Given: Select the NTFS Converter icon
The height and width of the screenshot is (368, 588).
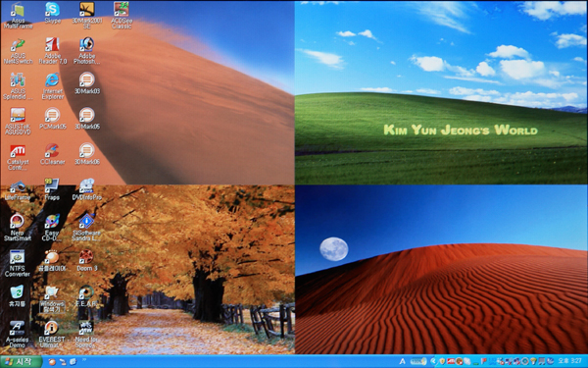Looking at the screenshot, I should tap(18, 263).
